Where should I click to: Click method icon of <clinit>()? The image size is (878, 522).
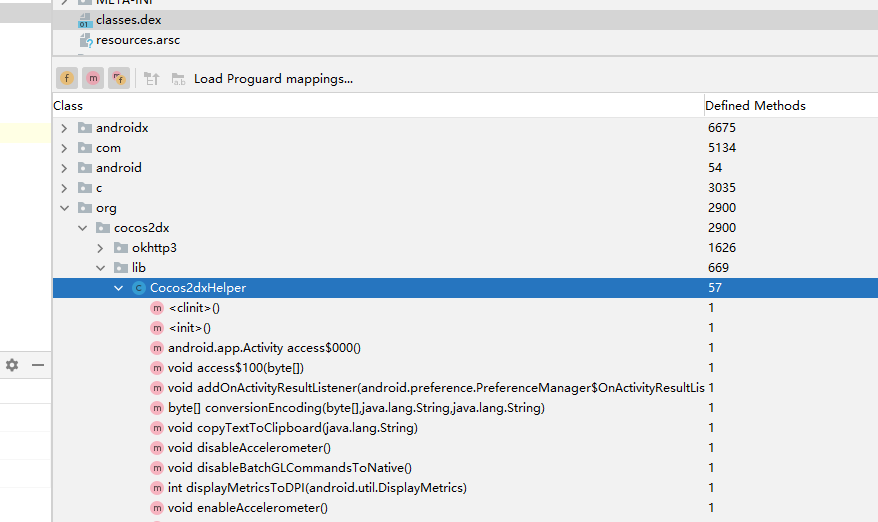click(x=157, y=308)
